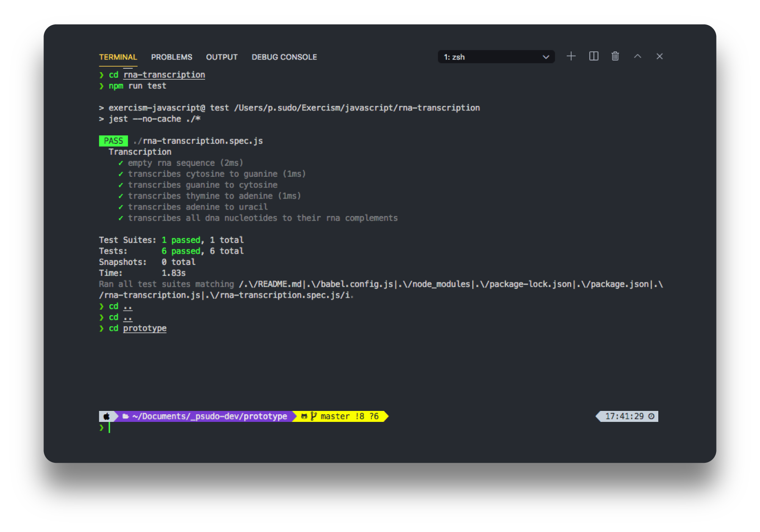
Task: Click the green PASS badge
Action: 113,141
